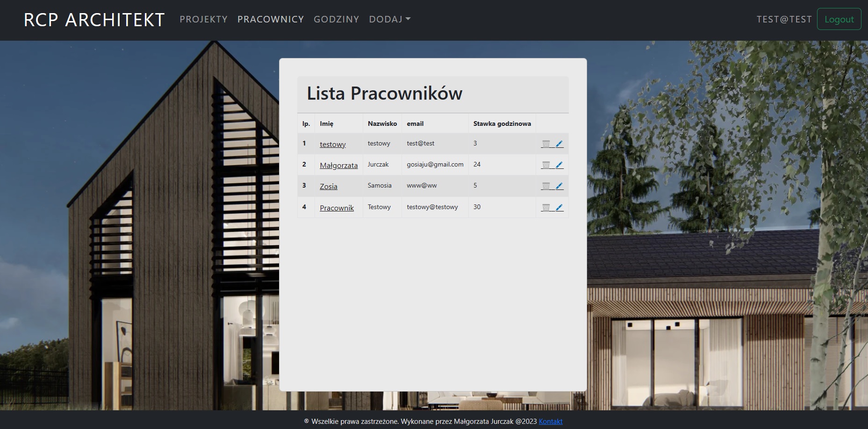This screenshot has height=429, width=868.
Task: Open pencil edit icon for Pracownik
Action: 559,207
